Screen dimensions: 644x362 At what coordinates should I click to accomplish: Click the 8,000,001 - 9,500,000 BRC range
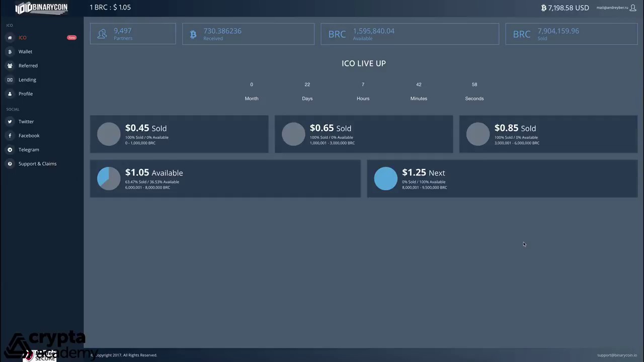(x=425, y=188)
